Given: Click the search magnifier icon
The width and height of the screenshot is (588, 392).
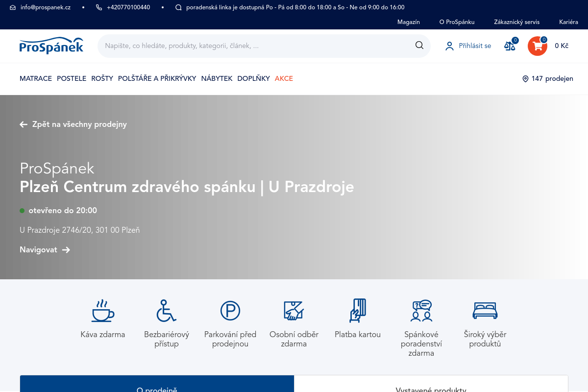Looking at the screenshot, I should [x=419, y=45].
